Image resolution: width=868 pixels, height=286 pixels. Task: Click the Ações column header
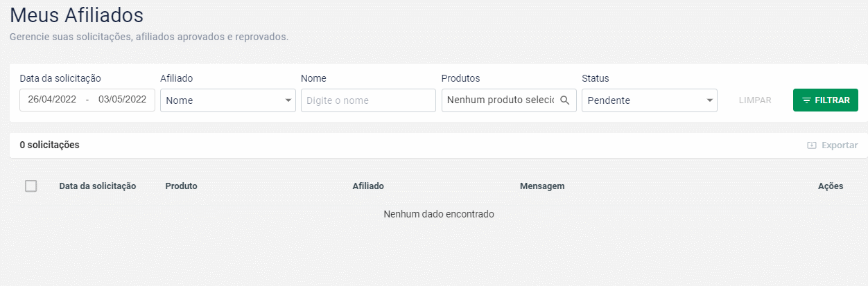(x=831, y=186)
